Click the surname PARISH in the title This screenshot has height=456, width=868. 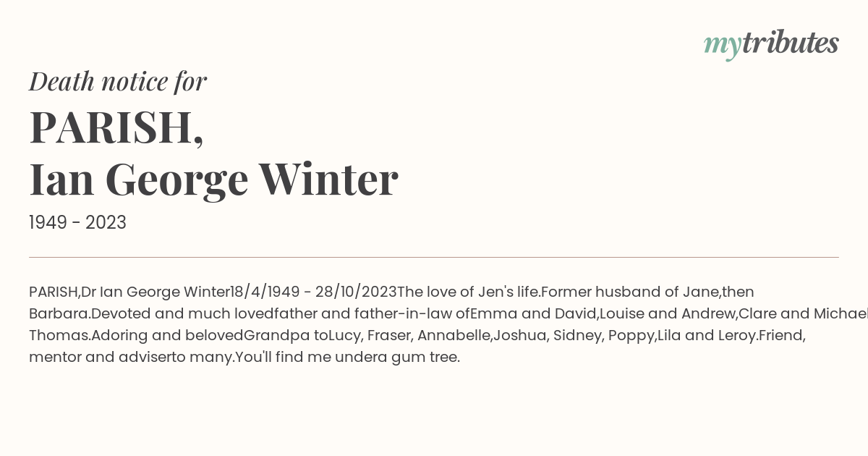pyautogui.click(x=116, y=127)
